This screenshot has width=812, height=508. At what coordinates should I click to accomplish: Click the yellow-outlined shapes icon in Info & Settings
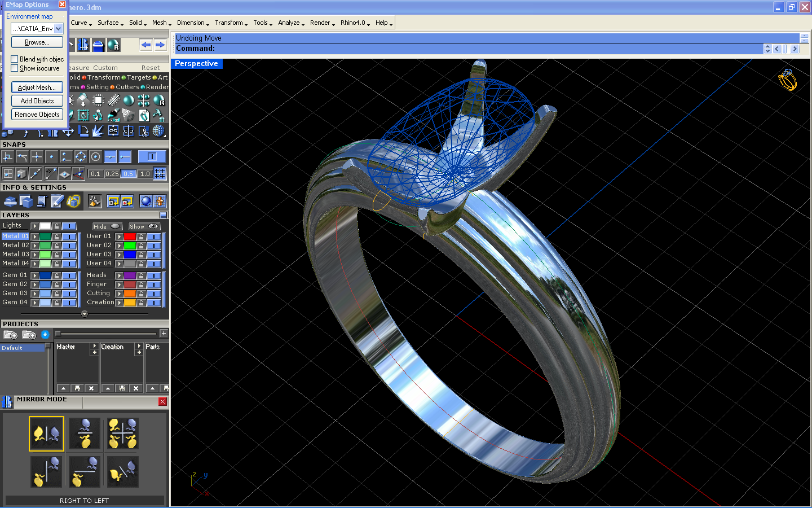pyautogui.click(x=73, y=201)
